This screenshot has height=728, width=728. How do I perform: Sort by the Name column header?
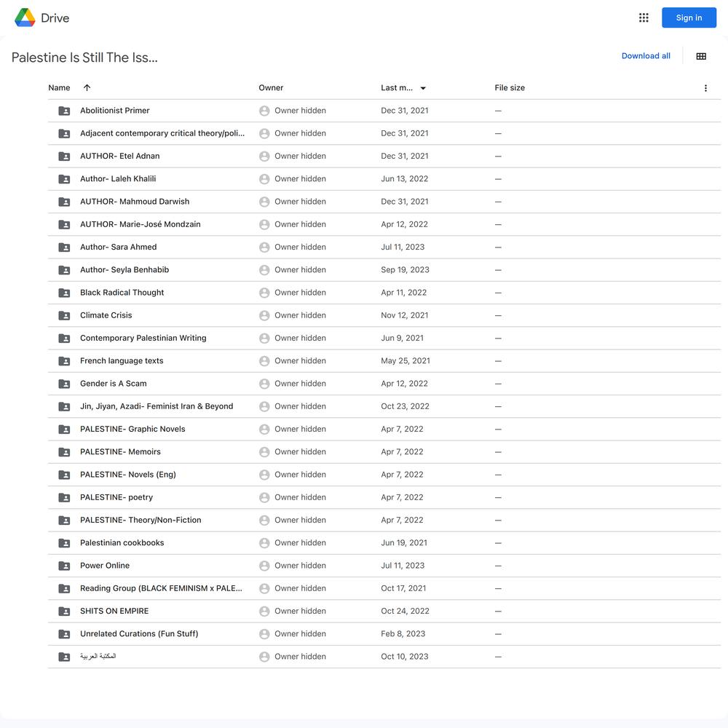click(x=59, y=88)
